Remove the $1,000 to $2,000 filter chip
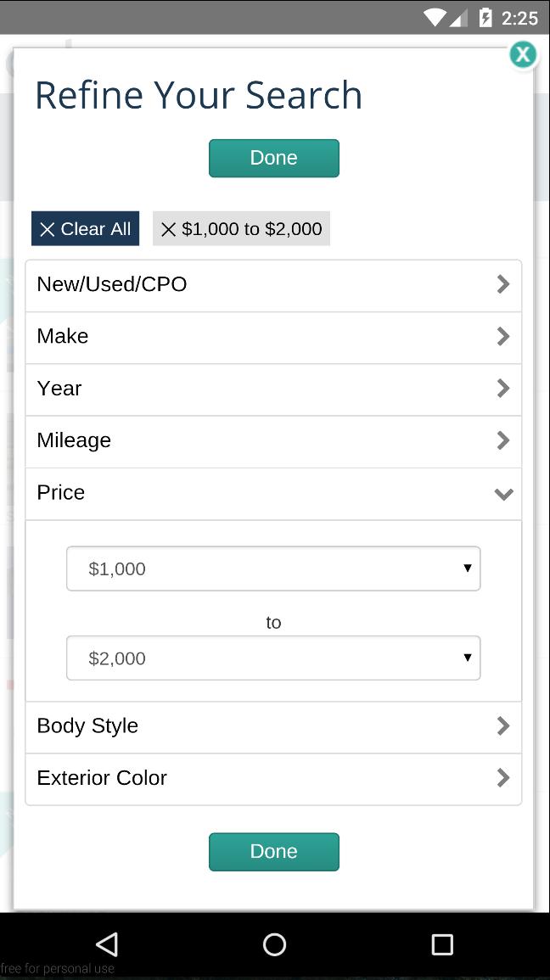The height and width of the screenshot is (980, 550). (168, 228)
